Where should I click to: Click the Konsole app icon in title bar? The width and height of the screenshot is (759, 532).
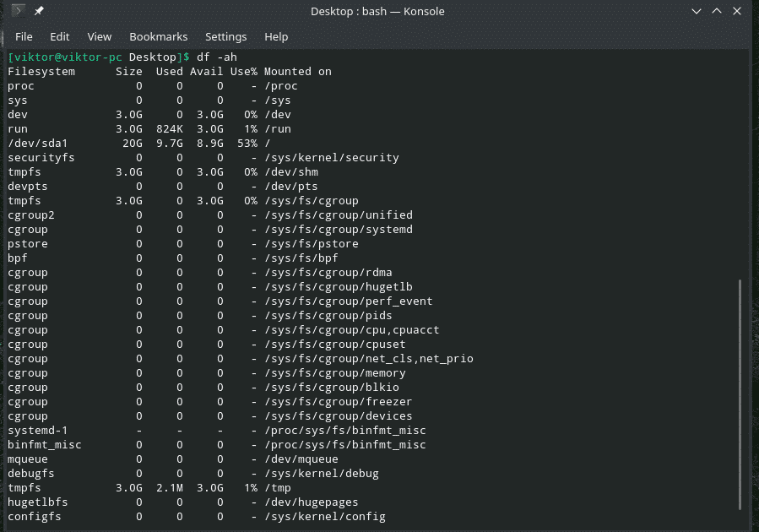pyautogui.click(x=19, y=11)
